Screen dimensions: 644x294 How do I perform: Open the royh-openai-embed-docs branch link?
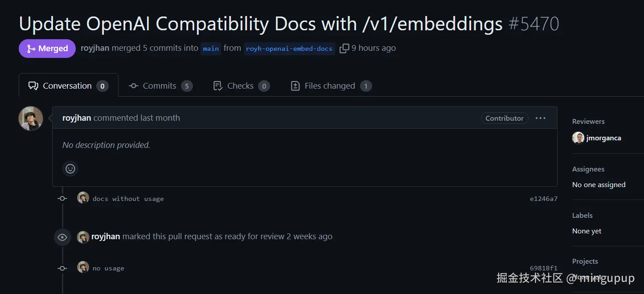coord(289,49)
